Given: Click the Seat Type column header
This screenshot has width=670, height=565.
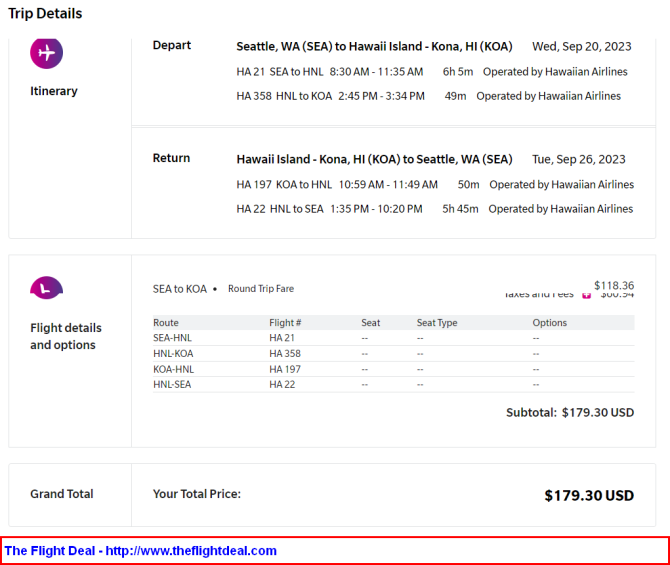Looking at the screenshot, I should pos(437,323).
